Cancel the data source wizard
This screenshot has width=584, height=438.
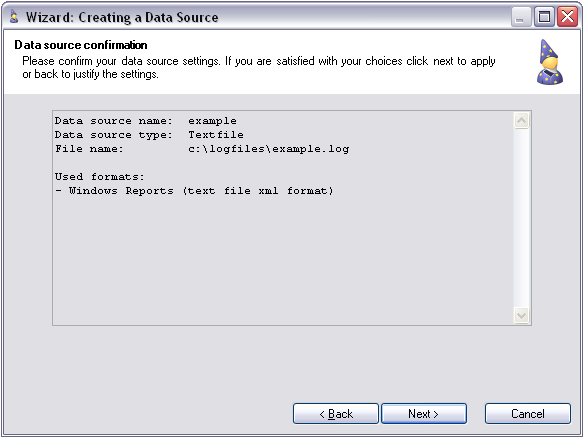[x=528, y=413]
